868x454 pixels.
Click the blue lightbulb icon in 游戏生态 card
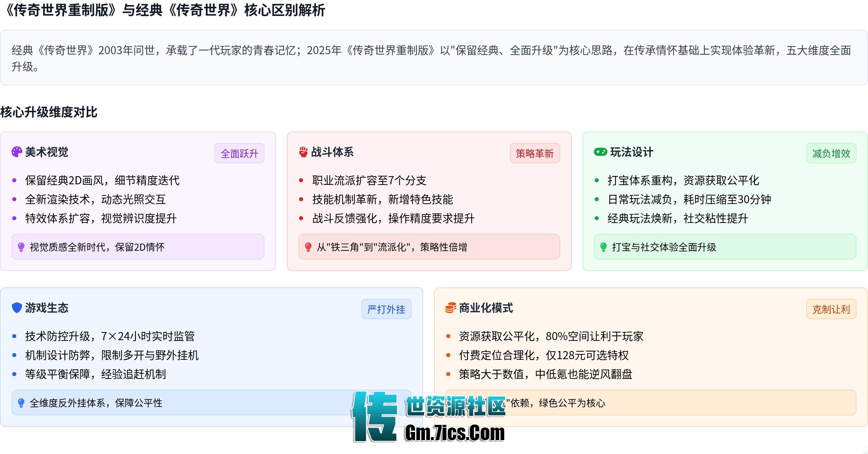21,403
